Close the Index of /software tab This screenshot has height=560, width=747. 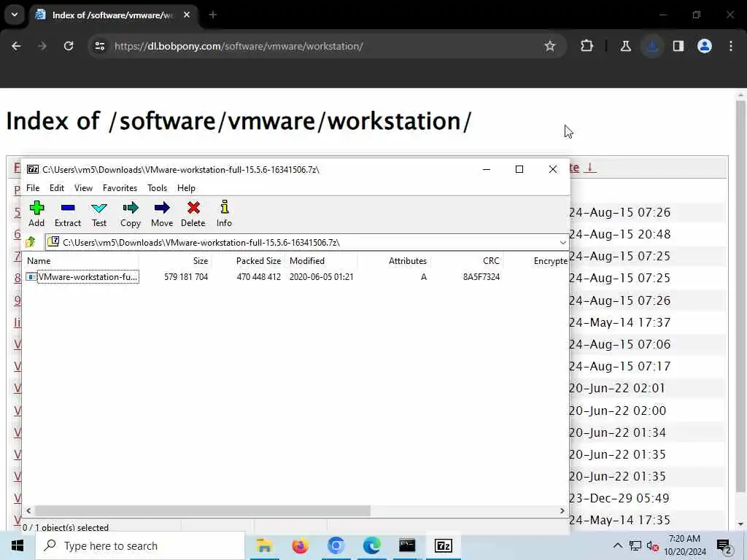pos(187,15)
